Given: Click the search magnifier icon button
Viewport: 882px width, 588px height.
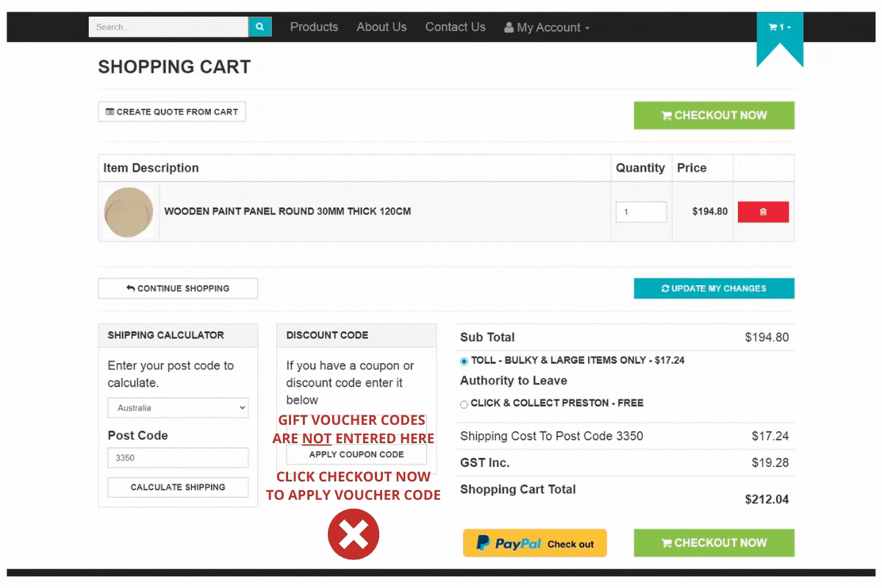Looking at the screenshot, I should [259, 27].
